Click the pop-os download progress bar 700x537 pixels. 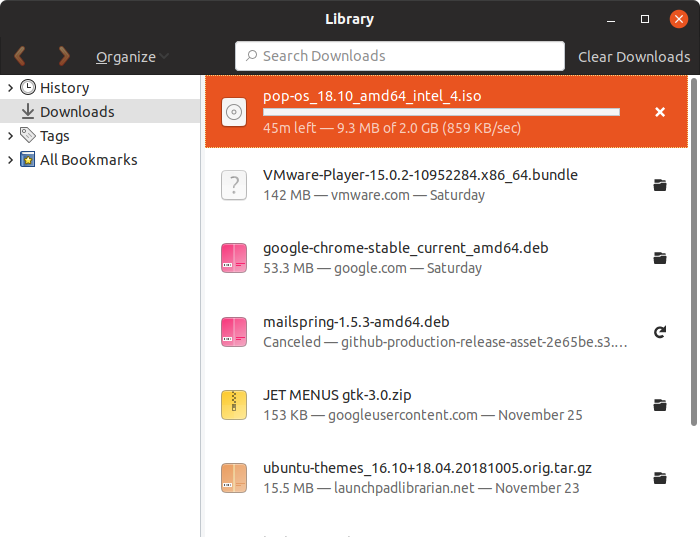click(x=441, y=112)
